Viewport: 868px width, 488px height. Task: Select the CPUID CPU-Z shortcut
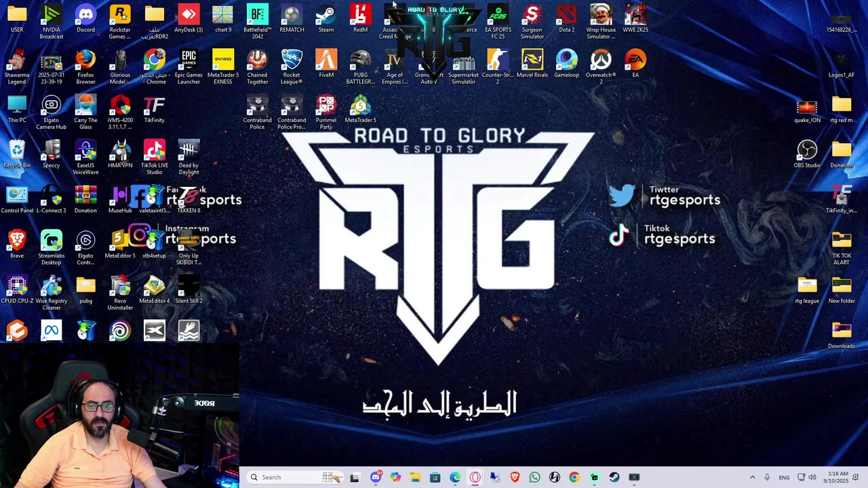[17, 290]
